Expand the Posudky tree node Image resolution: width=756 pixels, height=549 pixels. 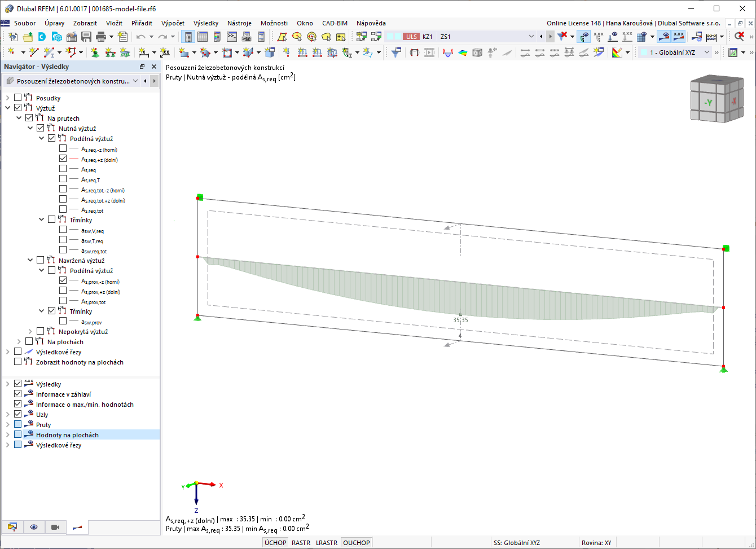(x=7, y=98)
